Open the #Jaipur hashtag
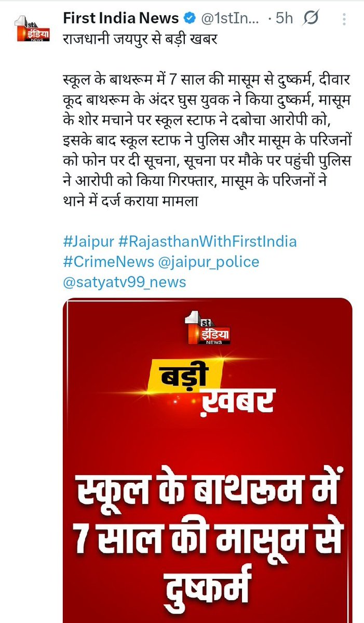364x623 pixels. pos(88,241)
